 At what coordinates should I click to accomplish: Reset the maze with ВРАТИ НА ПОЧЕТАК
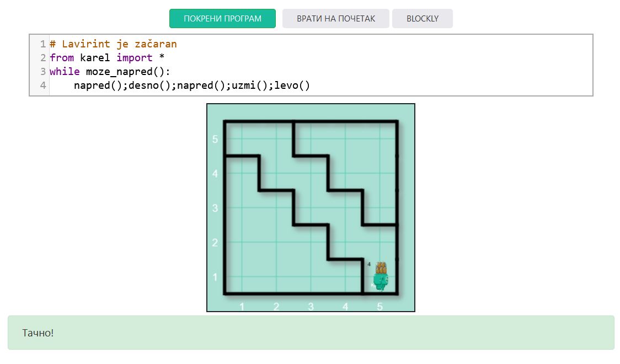[335, 18]
